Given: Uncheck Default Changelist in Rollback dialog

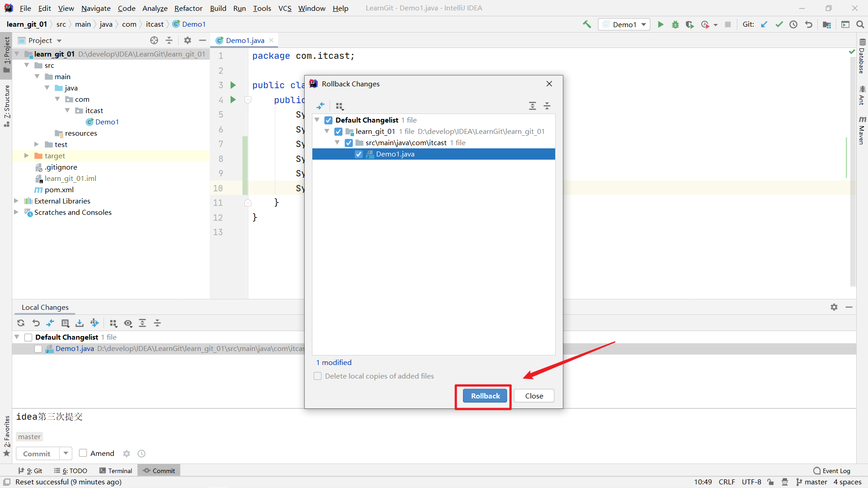Looking at the screenshot, I should 329,120.
